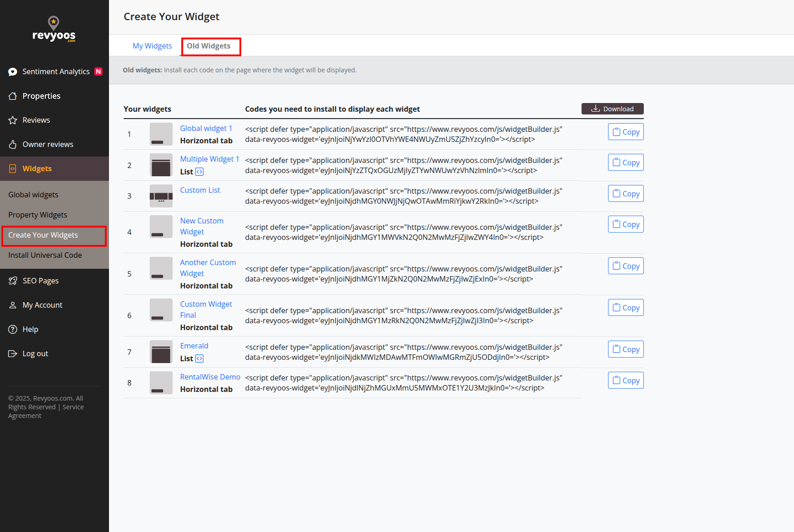The height and width of the screenshot is (532, 794).
Task: Click the Owner reviews thumbs-up icon
Action: (x=13, y=145)
